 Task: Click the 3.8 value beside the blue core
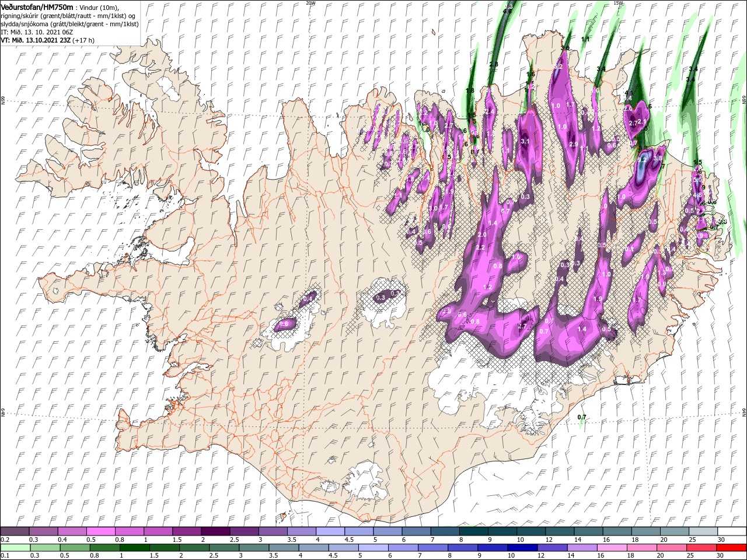tap(658, 158)
